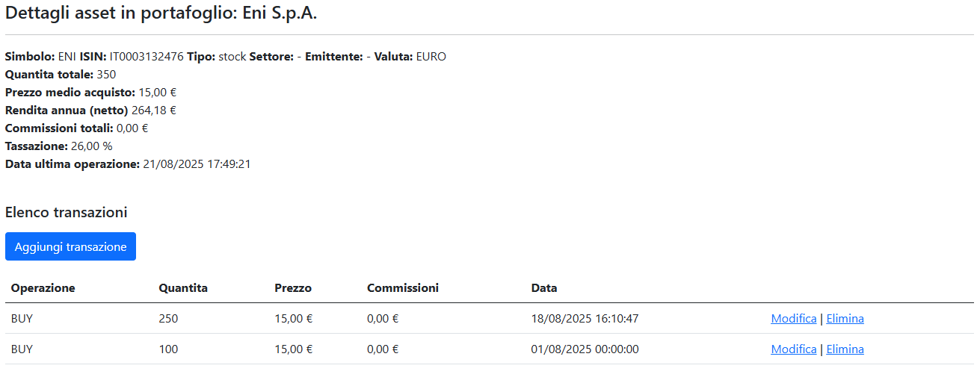Click the Operazione column header
Screen dimensions: 980x386
coord(43,288)
